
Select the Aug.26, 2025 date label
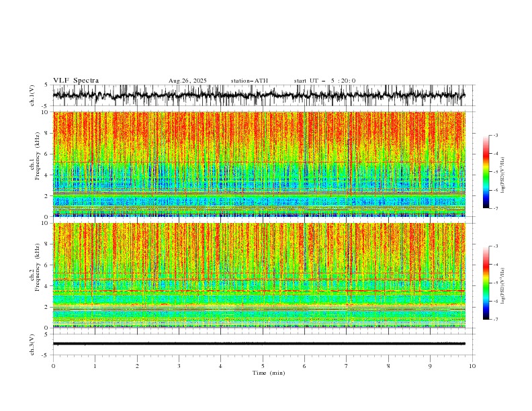tap(187, 81)
